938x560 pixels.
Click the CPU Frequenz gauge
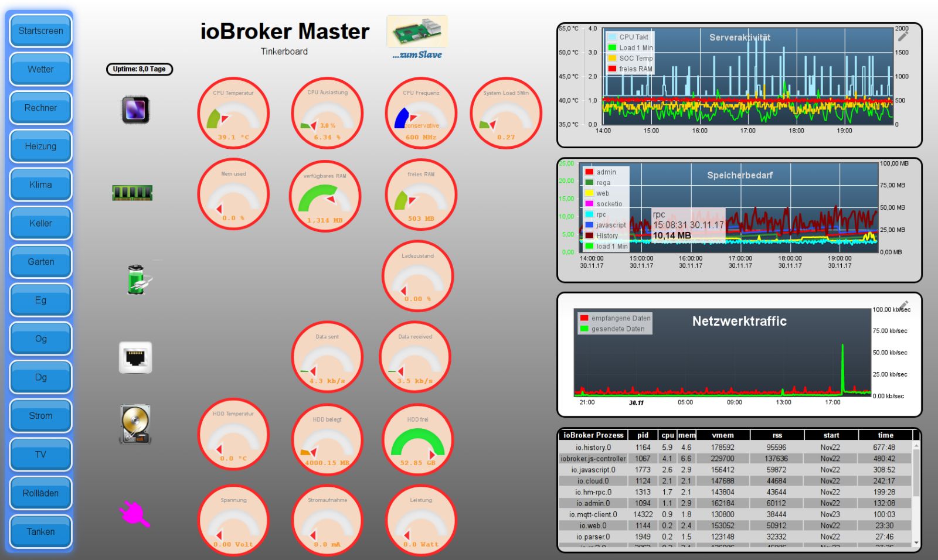421,114
